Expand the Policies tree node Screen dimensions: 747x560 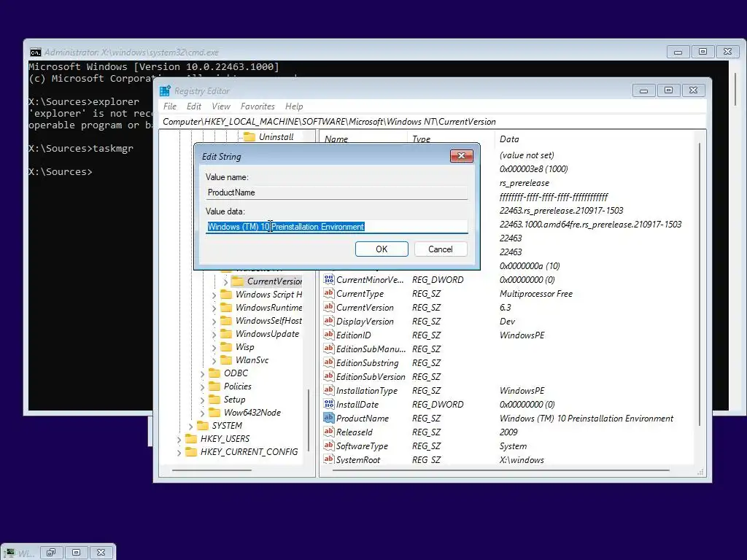(x=203, y=387)
